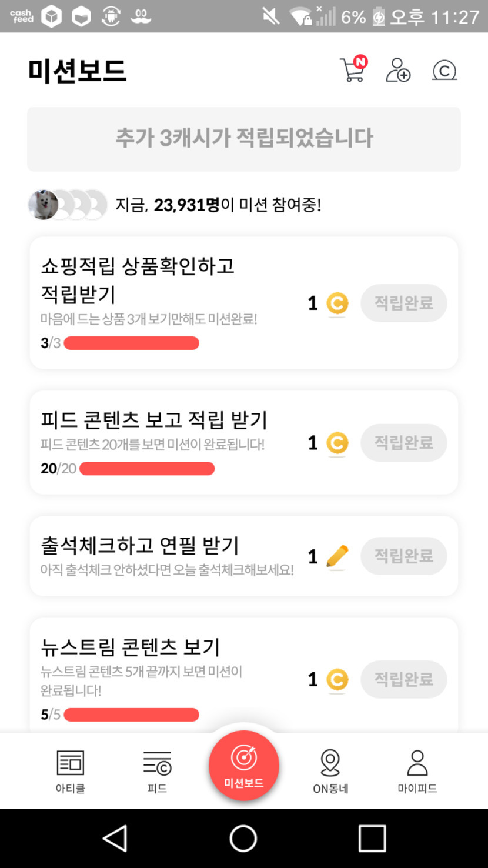The width and height of the screenshot is (488, 868).
Task: Open the cash balance coin icon
Action: (x=444, y=71)
